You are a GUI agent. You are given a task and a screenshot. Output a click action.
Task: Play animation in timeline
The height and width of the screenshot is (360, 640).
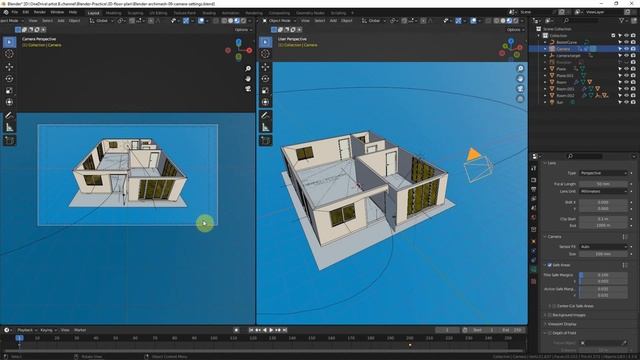click(271, 330)
